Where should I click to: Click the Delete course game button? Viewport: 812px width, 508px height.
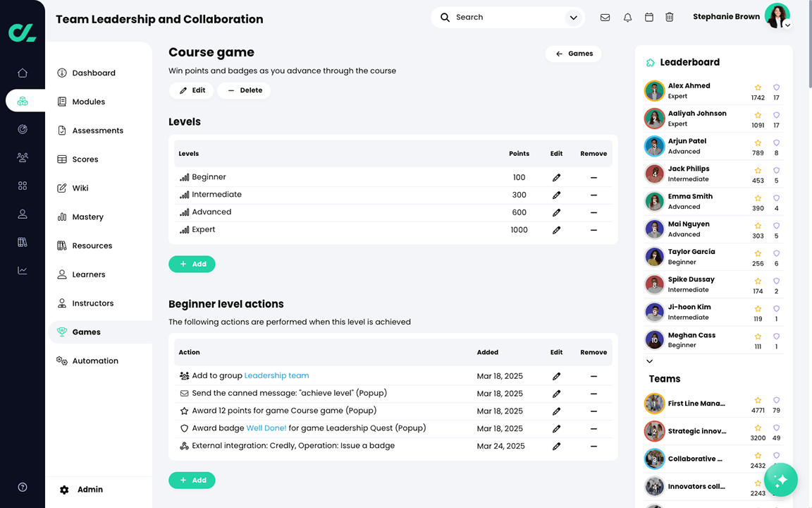coord(244,90)
